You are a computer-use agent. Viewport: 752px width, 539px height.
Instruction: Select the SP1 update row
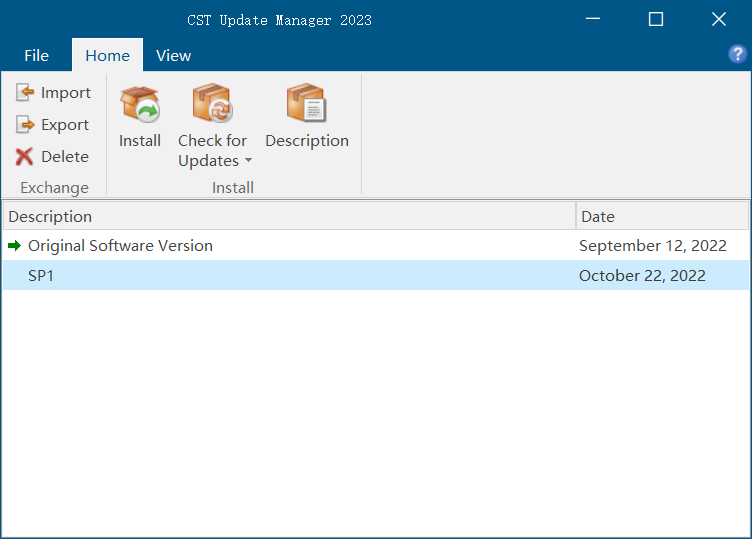(376, 275)
